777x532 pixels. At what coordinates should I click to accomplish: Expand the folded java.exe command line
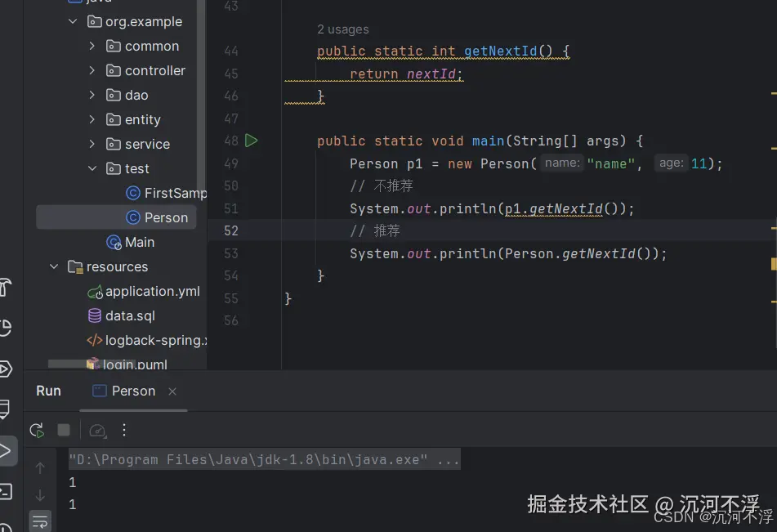pos(448,460)
